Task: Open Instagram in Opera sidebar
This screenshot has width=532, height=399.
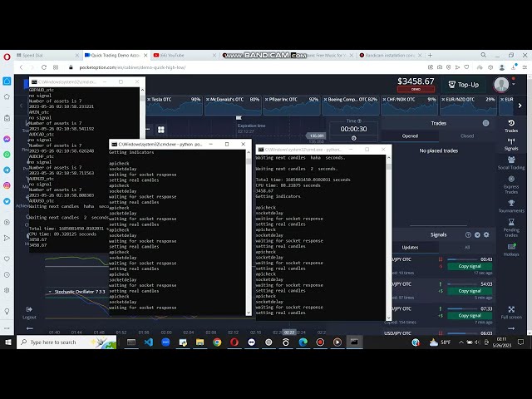Action: tap(7, 185)
